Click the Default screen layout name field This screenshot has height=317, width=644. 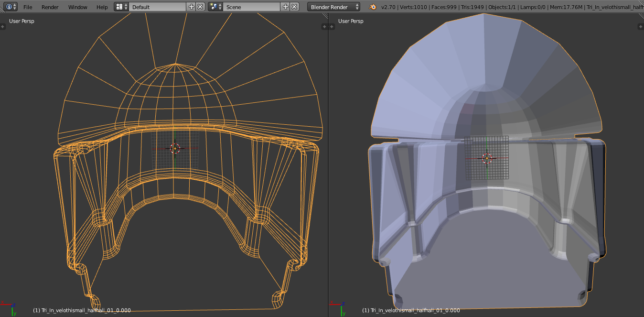click(x=158, y=7)
